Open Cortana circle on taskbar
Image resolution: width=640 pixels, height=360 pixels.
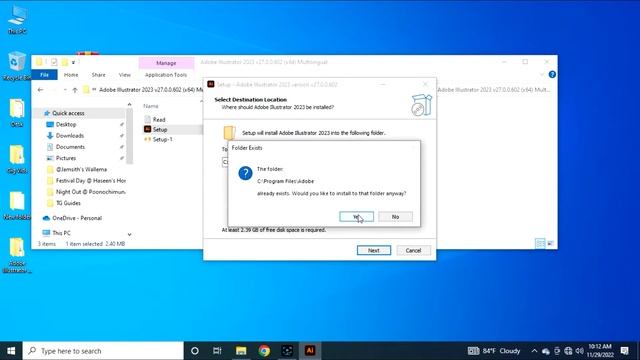[195, 351]
